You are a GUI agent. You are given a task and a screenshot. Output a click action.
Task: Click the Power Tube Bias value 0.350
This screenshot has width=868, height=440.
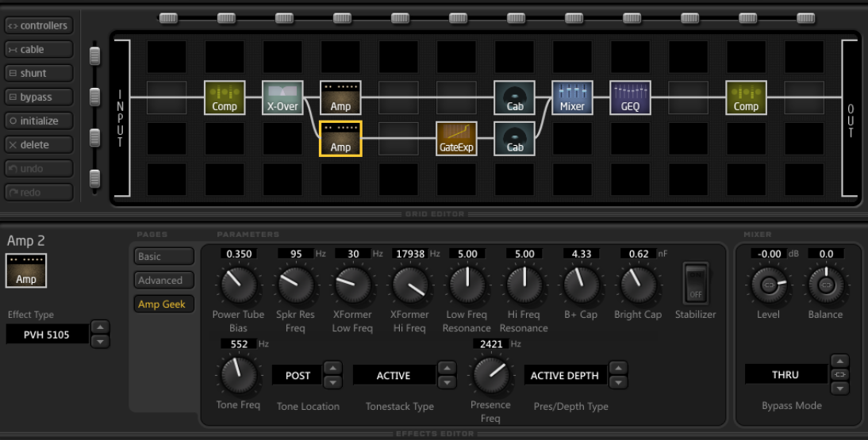239,254
